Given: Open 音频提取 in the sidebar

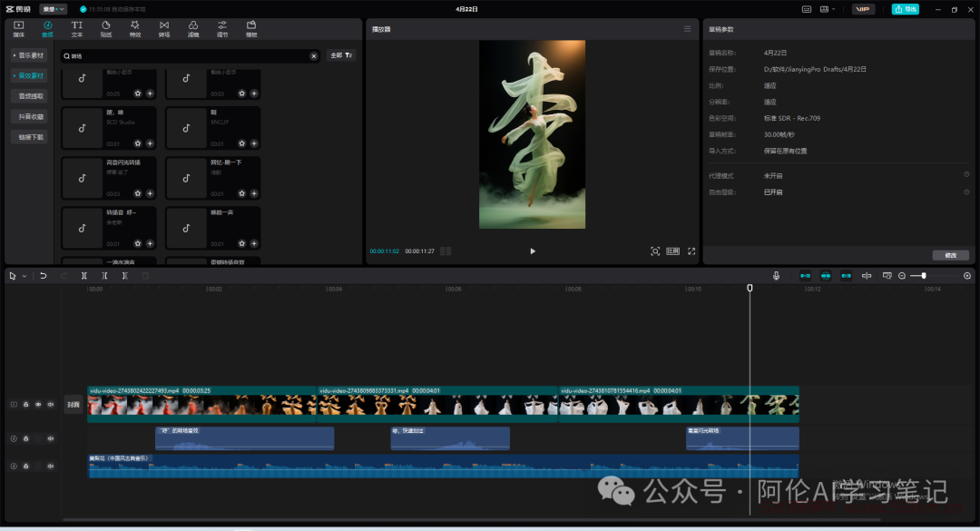Looking at the screenshot, I should (29, 96).
